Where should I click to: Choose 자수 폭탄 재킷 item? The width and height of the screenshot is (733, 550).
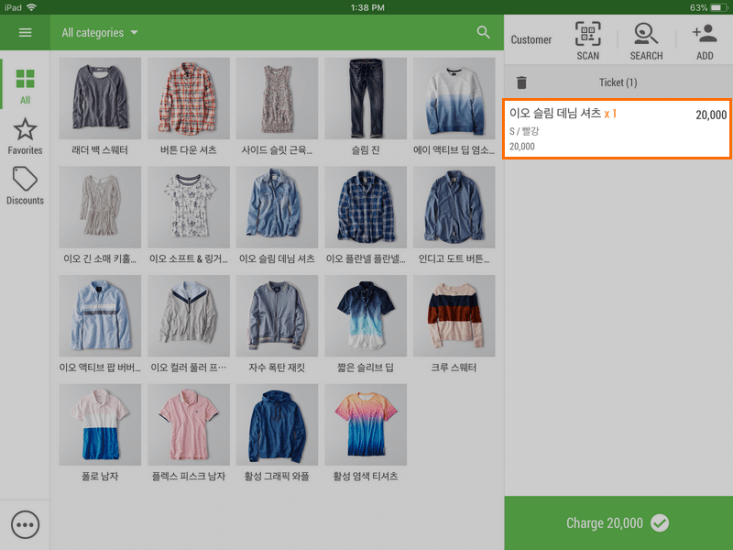pyautogui.click(x=277, y=324)
